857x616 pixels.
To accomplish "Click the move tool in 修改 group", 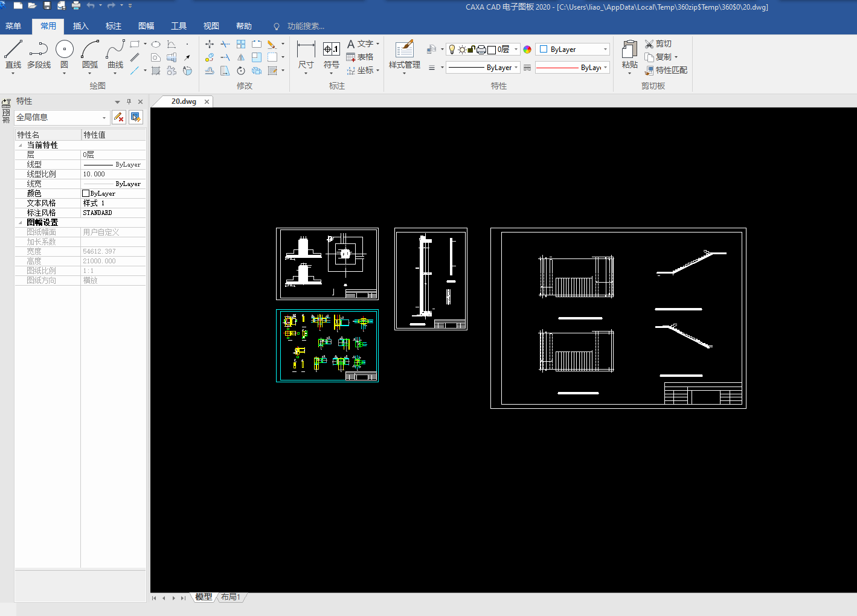I will click(210, 44).
